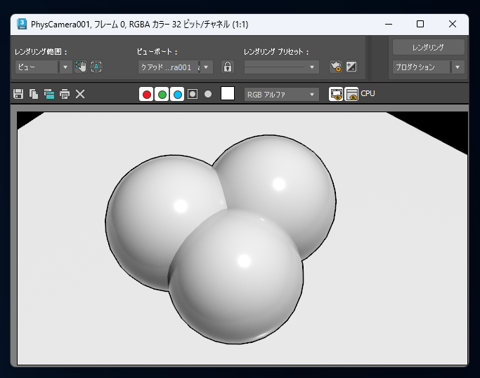Toggle the blue channel display
This screenshot has width=480, height=378.
pyautogui.click(x=177, y=94)
